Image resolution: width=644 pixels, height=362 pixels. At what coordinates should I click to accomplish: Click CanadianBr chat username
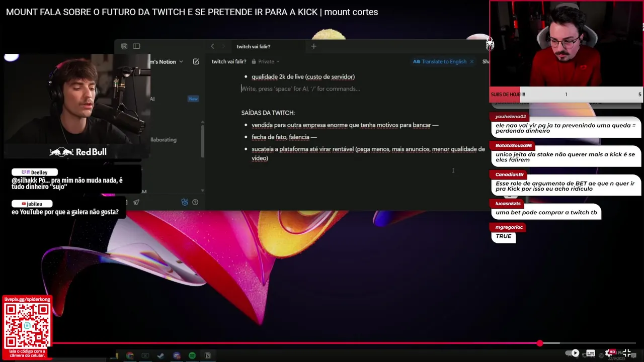509,174
